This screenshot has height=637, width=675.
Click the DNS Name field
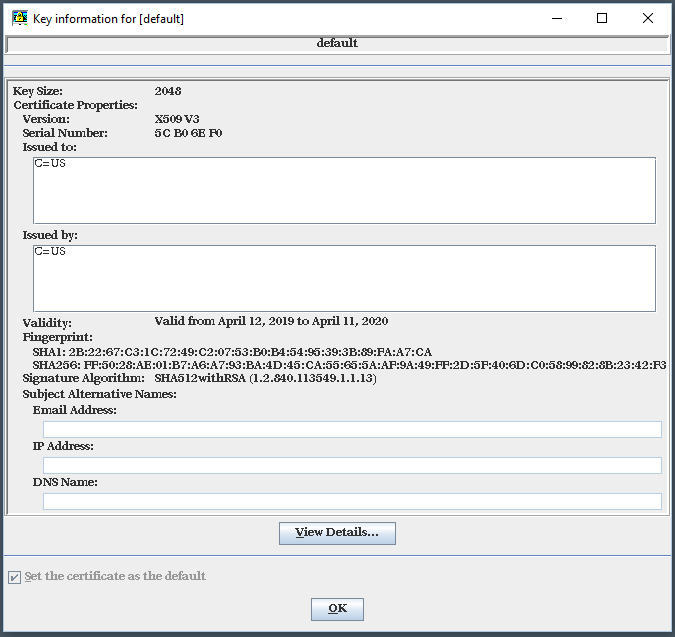[x=352, y=501]
